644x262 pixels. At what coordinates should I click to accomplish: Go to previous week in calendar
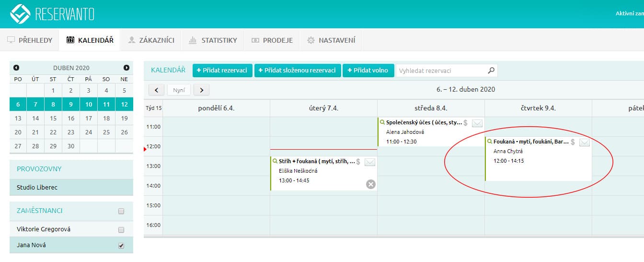157,90
